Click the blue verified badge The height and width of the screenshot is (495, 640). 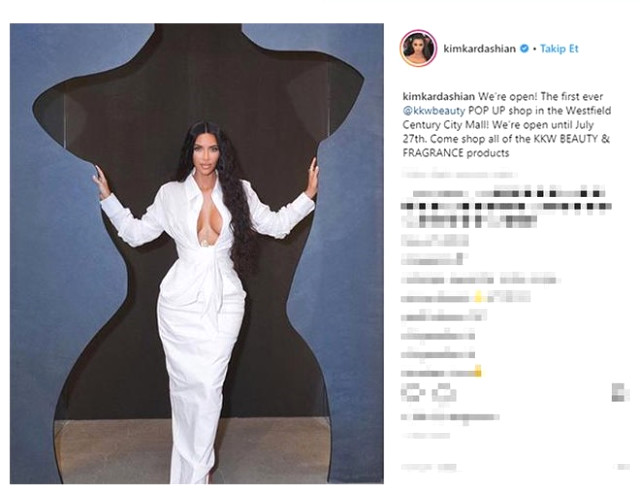click(524, 49)
